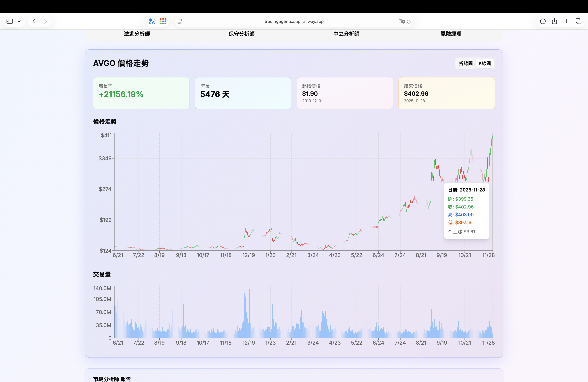Expand the sidebar tab group dropdown chevron
The image size is (588, 382).
pos(19,21)
